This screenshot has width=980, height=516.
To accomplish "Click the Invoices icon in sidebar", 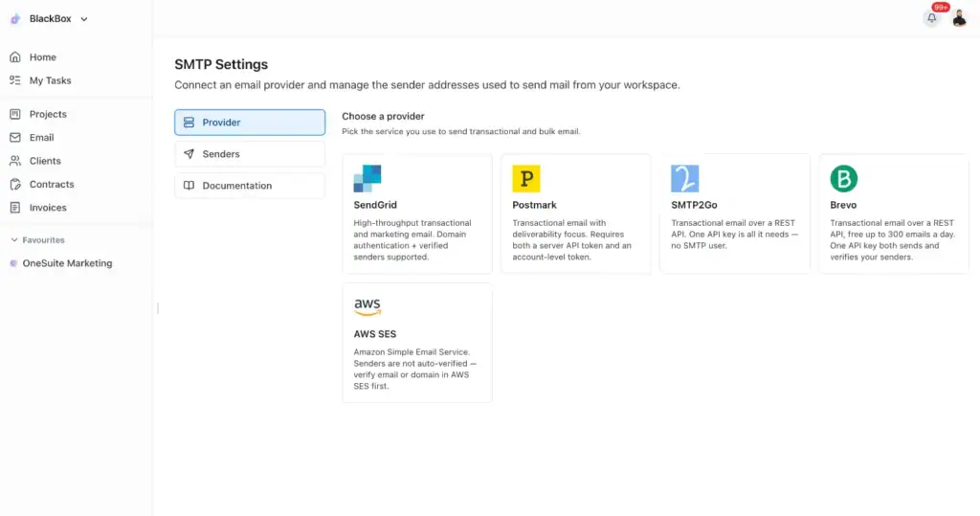I will coord(15,208).
